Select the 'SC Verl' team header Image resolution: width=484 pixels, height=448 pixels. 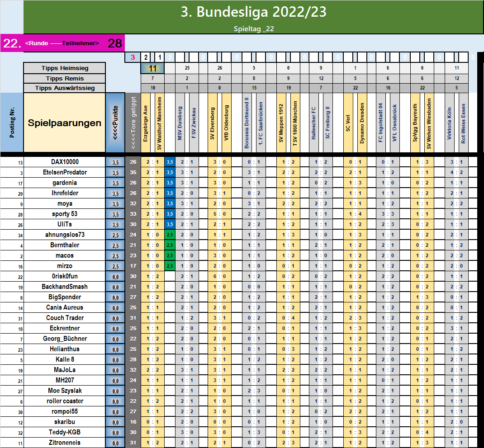click(348, 123)
